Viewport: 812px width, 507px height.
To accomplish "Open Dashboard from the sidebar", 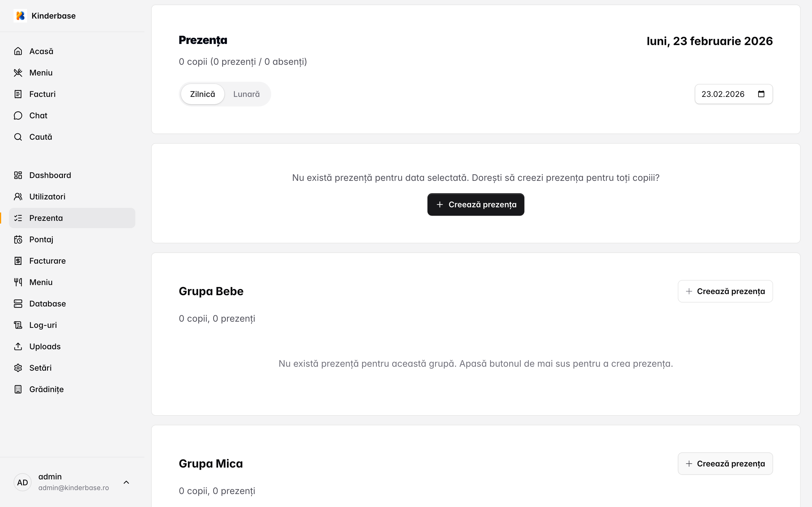I will [50, 175].
